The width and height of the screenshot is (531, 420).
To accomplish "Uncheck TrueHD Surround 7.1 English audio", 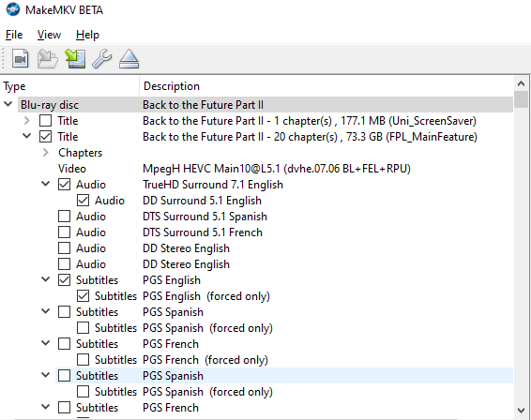I will coord(64,185).
